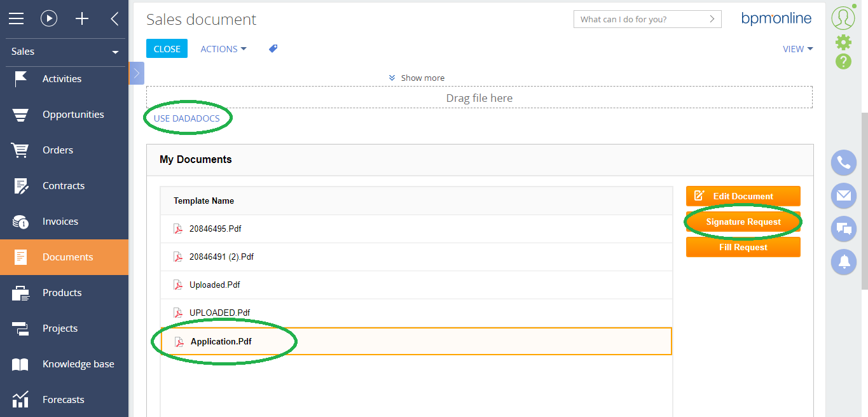
Task: Click the arrow in the command line box
Action: [x=712, y=19]
